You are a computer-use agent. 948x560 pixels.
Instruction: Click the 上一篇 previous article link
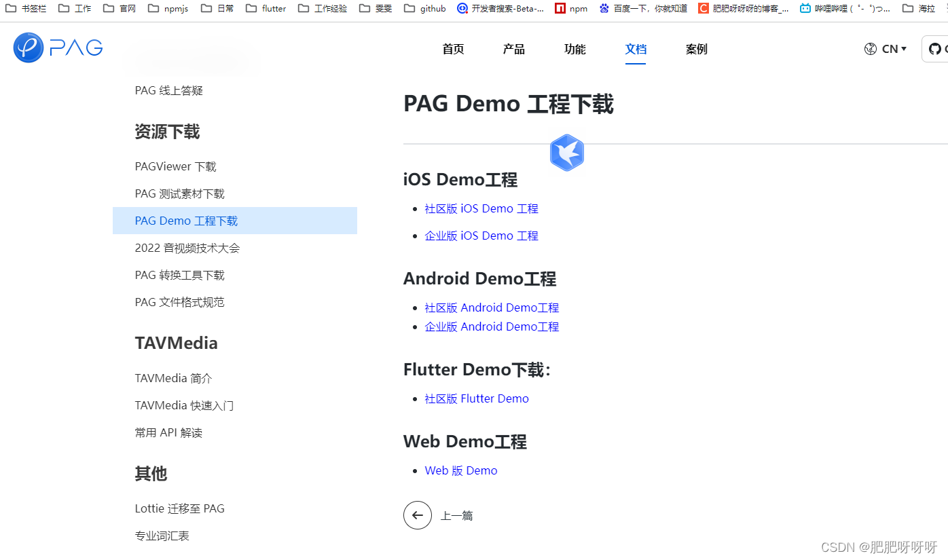[x=456, y=516]
